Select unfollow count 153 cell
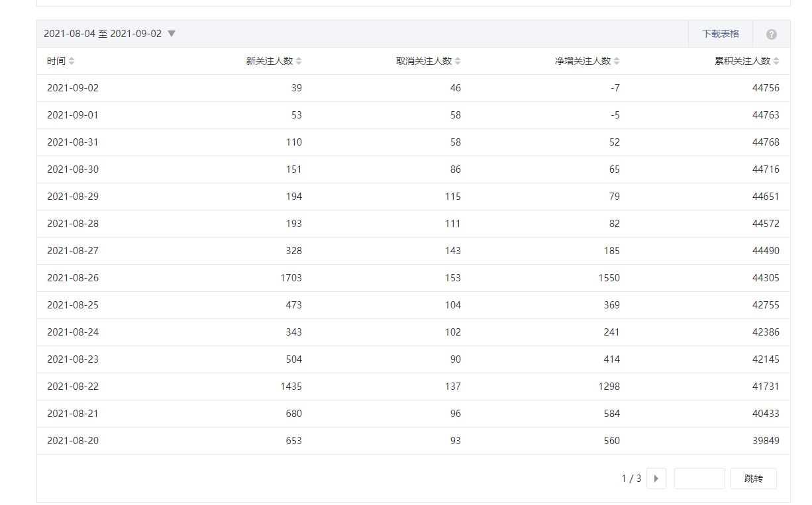This screenshot has width=812, height=505. click(452, 278)
